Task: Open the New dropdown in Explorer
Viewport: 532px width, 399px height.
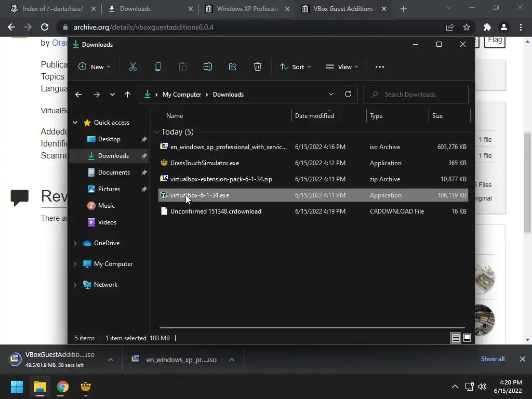Action: click(95, 67)
